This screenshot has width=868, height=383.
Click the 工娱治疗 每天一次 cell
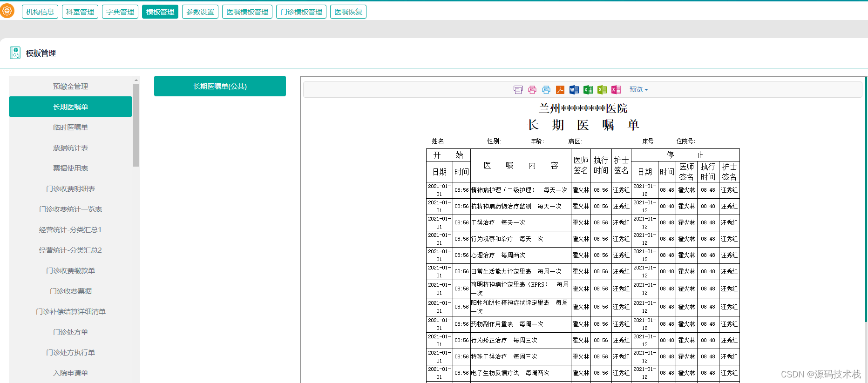click(521, 222)
